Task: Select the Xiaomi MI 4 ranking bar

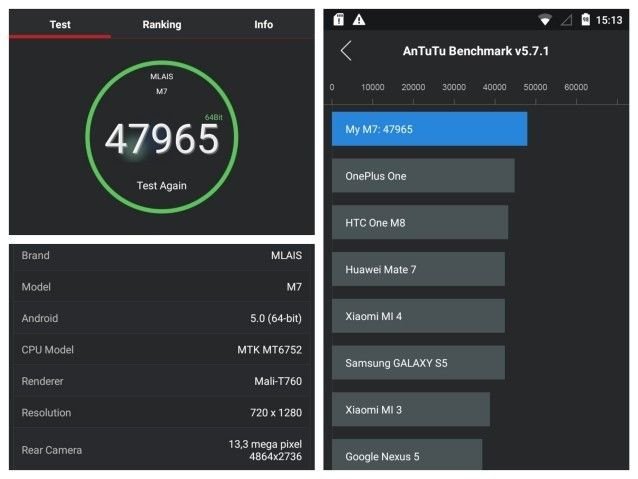Action: [418, 316]
